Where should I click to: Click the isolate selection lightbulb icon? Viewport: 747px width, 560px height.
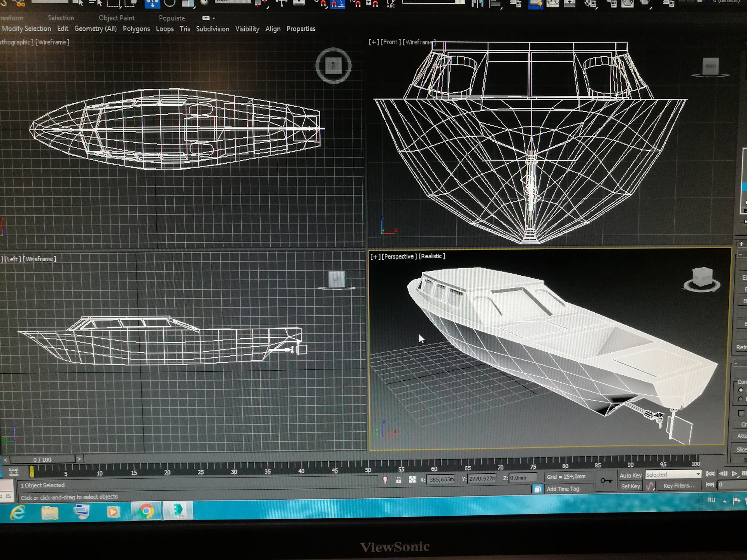[x=385, y=480]
